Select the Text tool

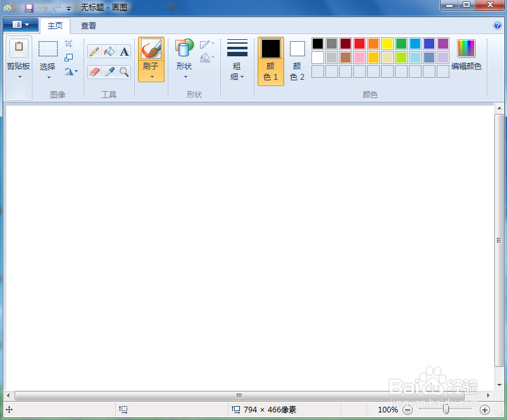pos(124,52)
